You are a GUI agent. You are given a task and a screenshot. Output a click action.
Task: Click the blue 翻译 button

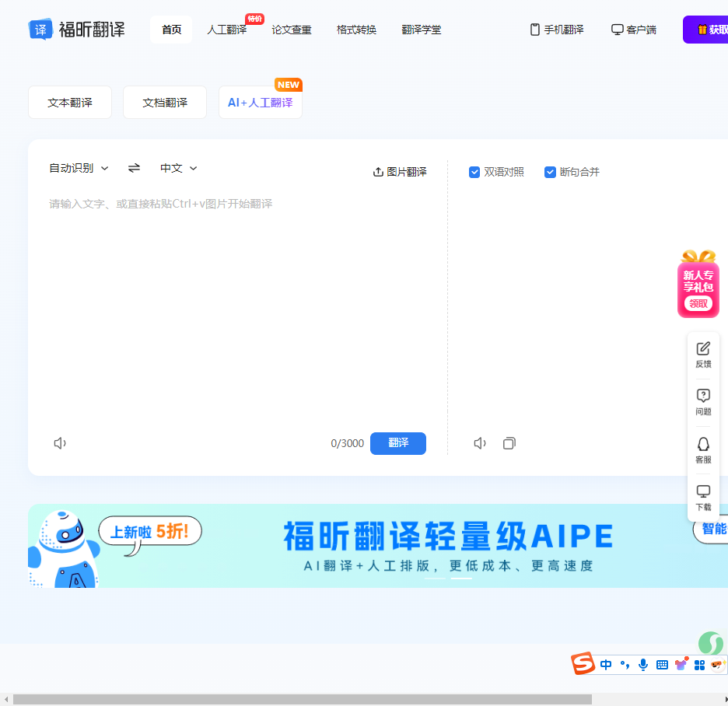click(398, 443)
